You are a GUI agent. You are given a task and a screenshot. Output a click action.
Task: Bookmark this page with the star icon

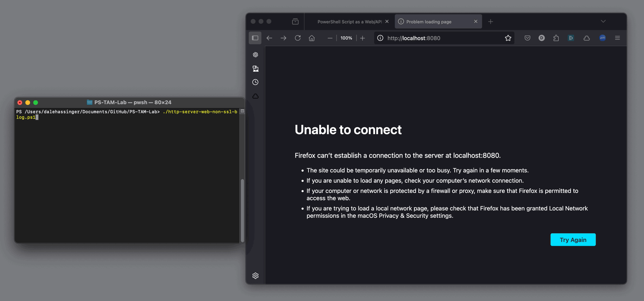(508, 38)
